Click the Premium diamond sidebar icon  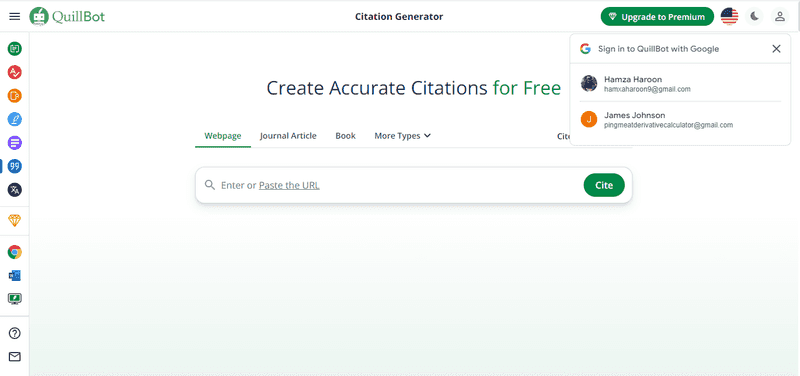coord(15,220)
